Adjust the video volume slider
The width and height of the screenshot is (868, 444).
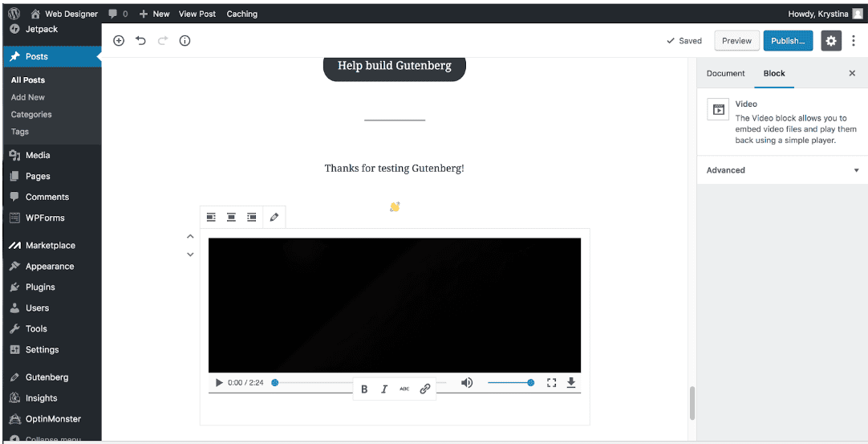point(509,383)
